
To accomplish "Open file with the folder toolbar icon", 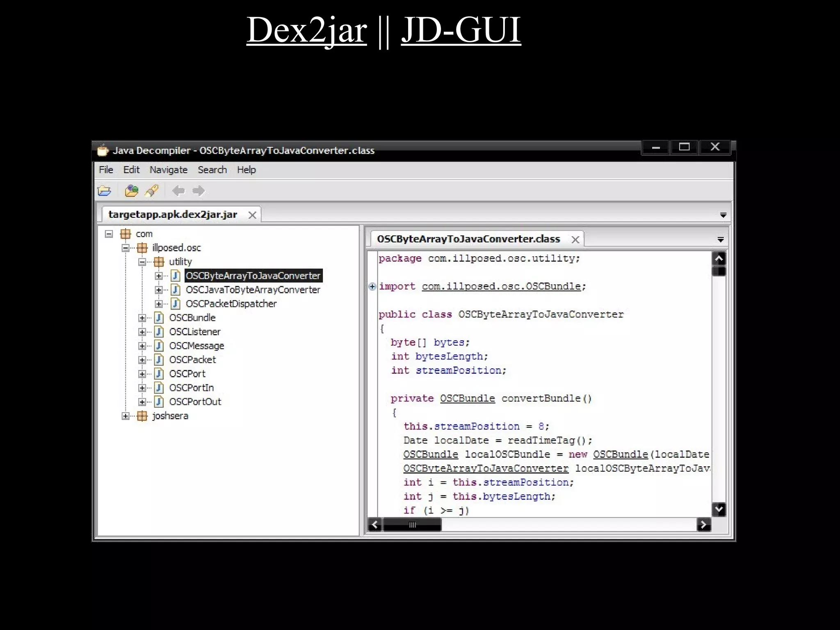I will tap(105, 191).
